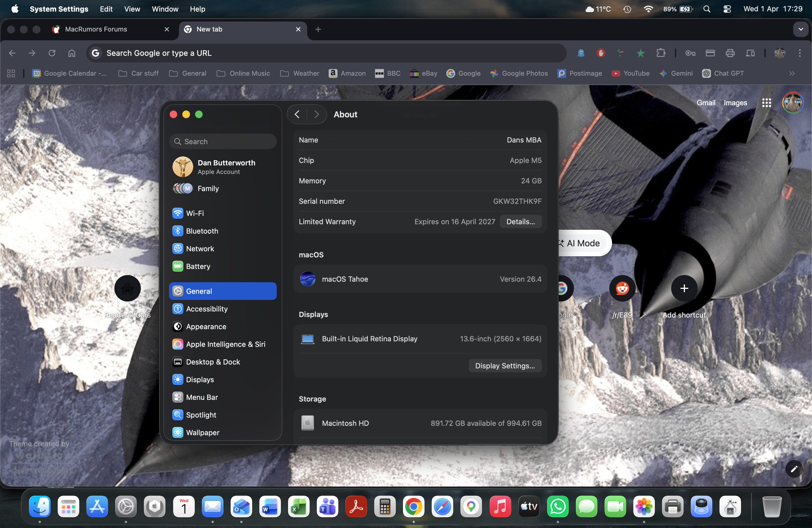Open Display Settings... button
Screen dimensions: 812x528
coord(505,366)
